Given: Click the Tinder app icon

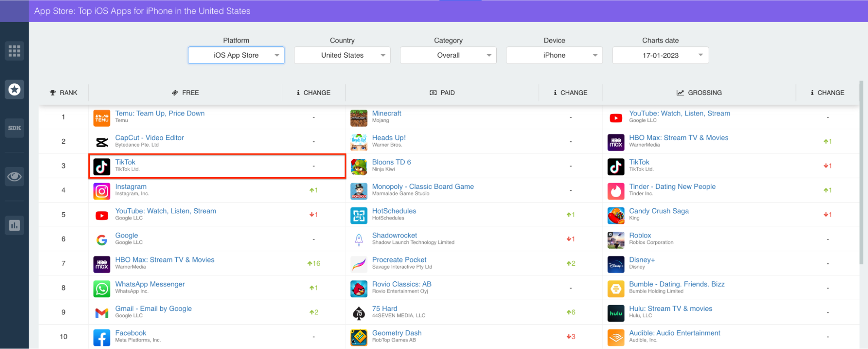Looking at the screenshot, I should (x=616, y=191).
